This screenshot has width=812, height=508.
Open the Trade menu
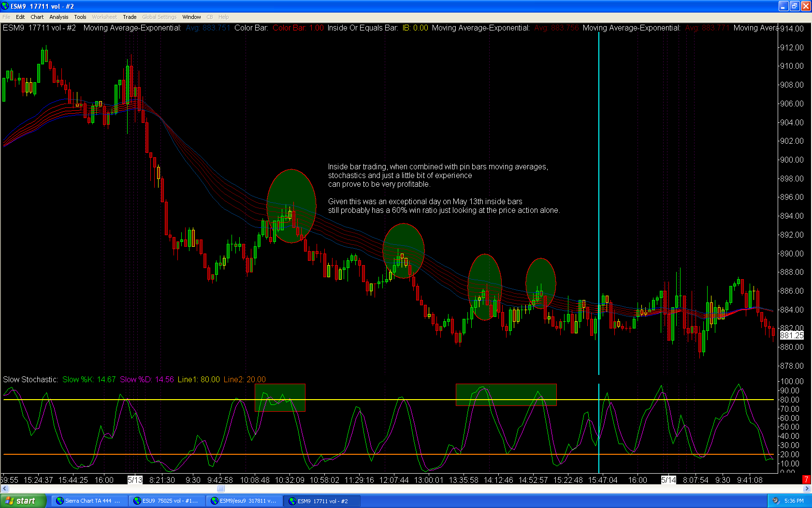130,17
